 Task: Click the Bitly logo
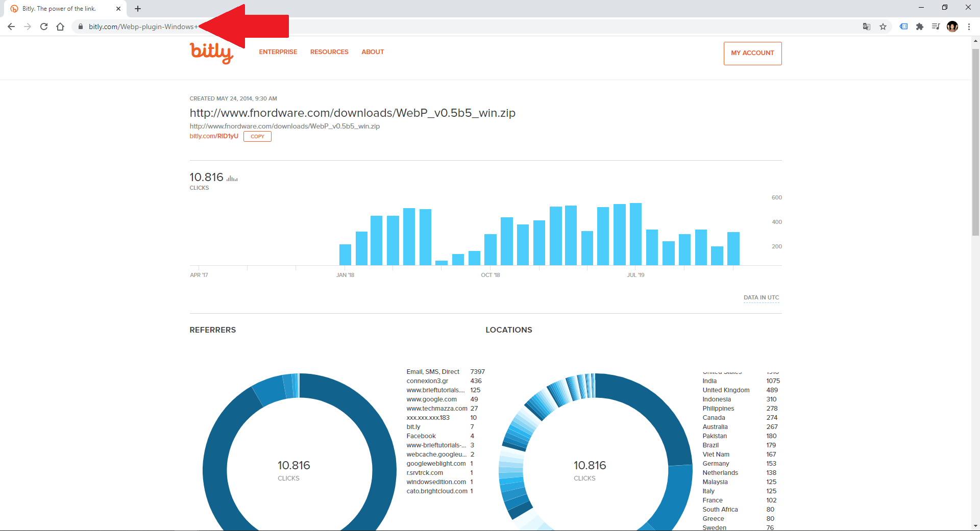coord(211,53)
